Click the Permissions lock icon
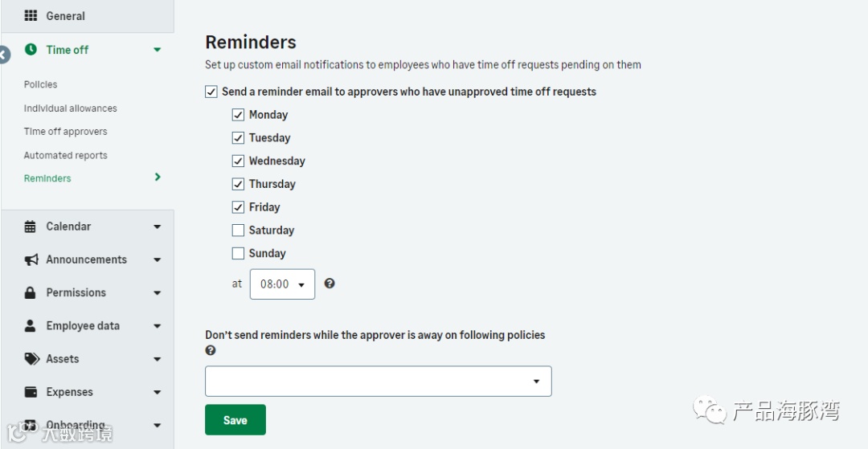The image size is (868, 449). click(x=31, y=292)
